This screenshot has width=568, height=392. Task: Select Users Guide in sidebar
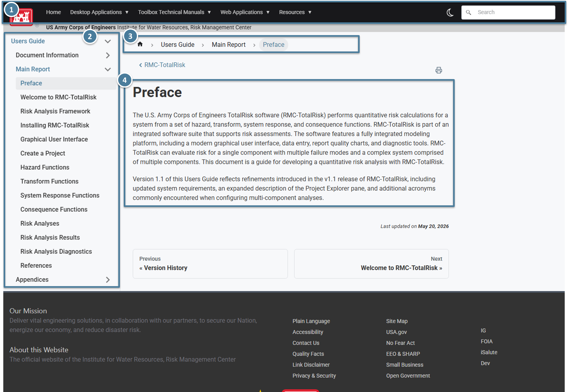click(x=28, y=41)
